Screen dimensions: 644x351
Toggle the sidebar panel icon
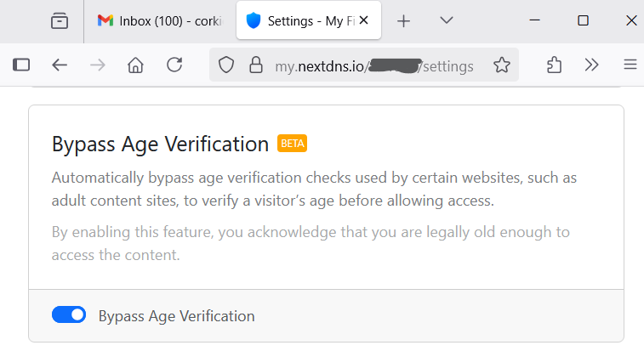coord(21,65)
